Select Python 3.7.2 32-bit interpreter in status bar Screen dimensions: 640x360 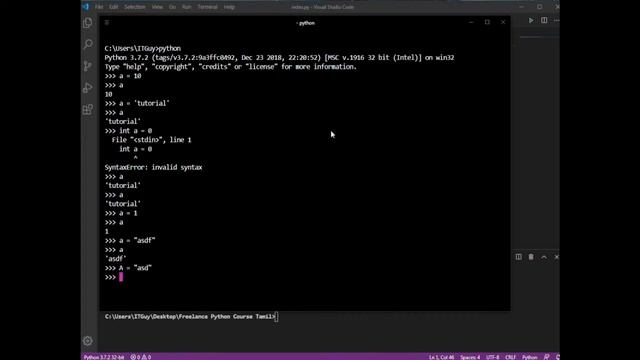coord(104,357)
